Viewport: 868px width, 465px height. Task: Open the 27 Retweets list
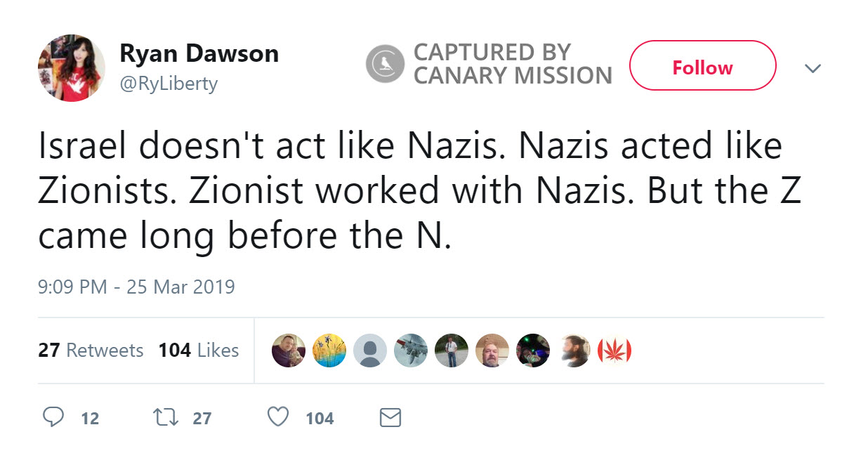point(91,350)
